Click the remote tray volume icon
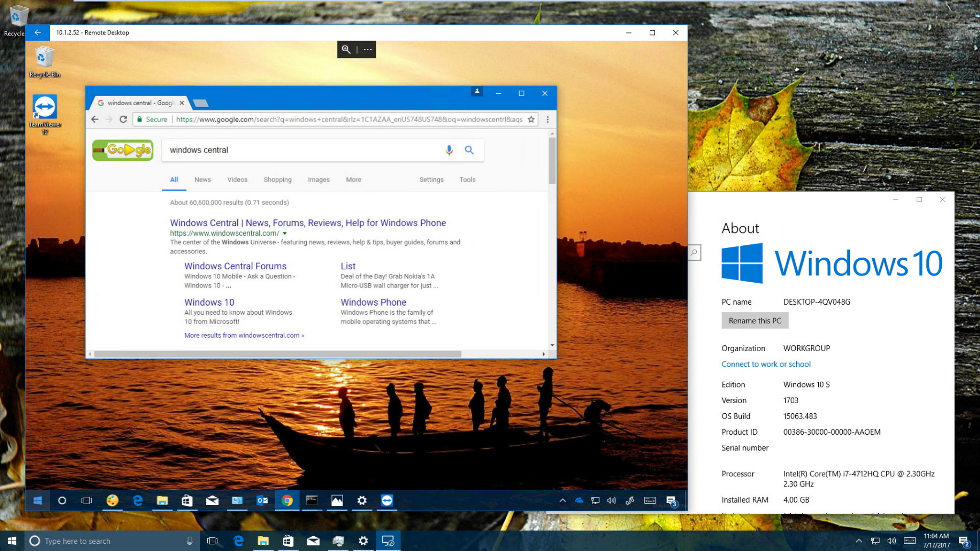 pyautogui.click(x=612, y=500)
